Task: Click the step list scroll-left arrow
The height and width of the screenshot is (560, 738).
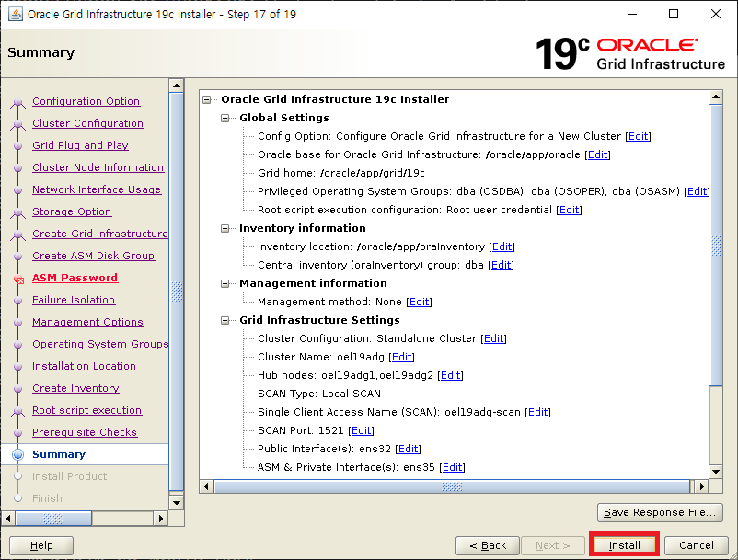Action: pos(8,519)
